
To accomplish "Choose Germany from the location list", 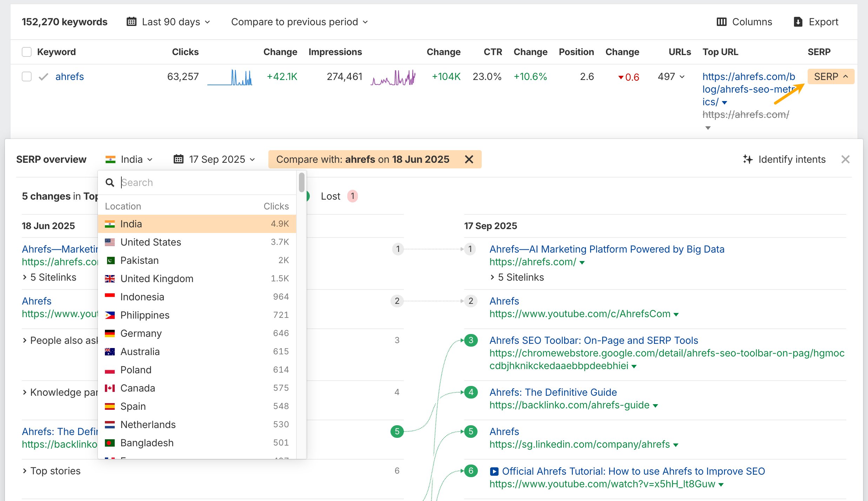I will pos(141,333).
